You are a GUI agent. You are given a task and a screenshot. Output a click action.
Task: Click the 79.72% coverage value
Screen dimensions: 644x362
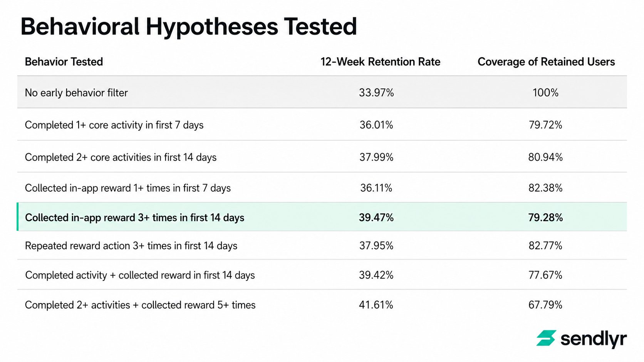545,125
